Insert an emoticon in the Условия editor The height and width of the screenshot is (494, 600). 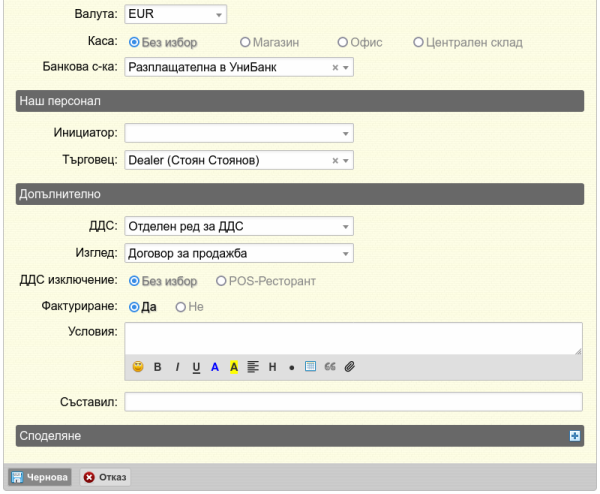[x=138, y=367]
